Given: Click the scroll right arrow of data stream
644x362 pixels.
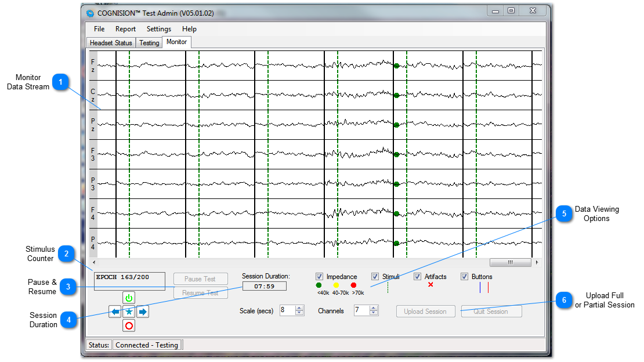Looking at the screenshot, I should coord(537,262).
